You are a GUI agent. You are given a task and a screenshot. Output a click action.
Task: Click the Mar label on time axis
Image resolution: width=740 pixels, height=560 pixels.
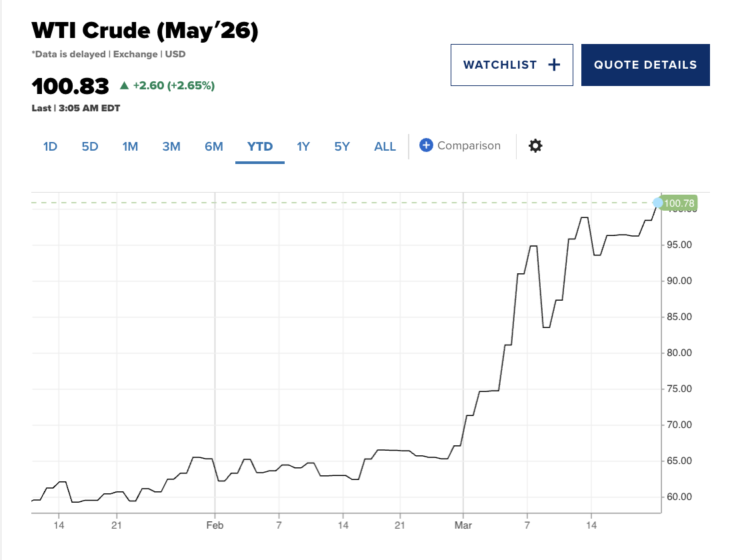pyautogui.click(x=463, y=525)
